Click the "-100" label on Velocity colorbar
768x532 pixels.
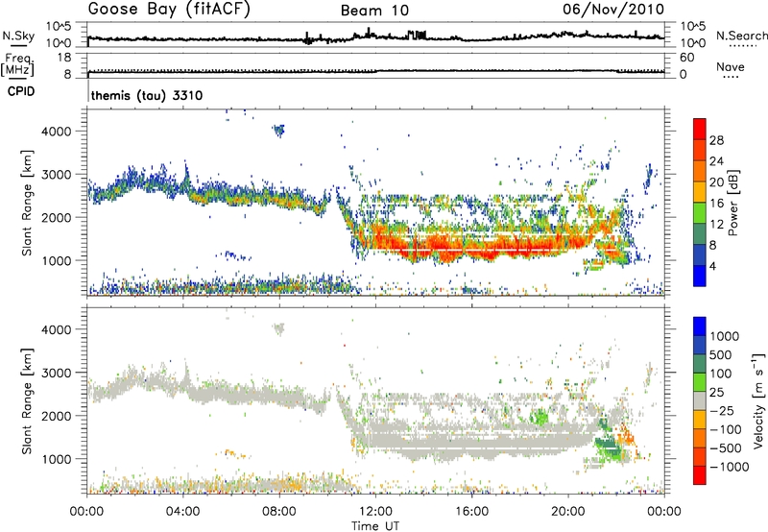pos(726,429)
